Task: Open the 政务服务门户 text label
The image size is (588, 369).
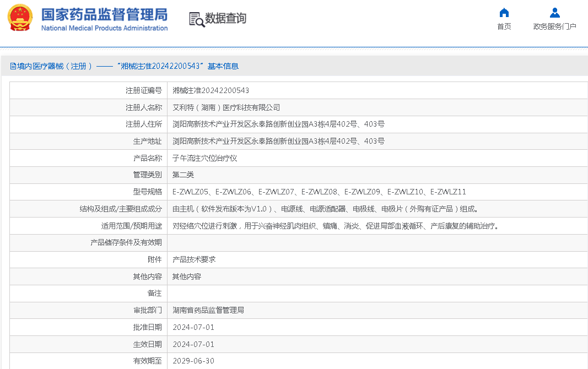Action: pos(554,26)
